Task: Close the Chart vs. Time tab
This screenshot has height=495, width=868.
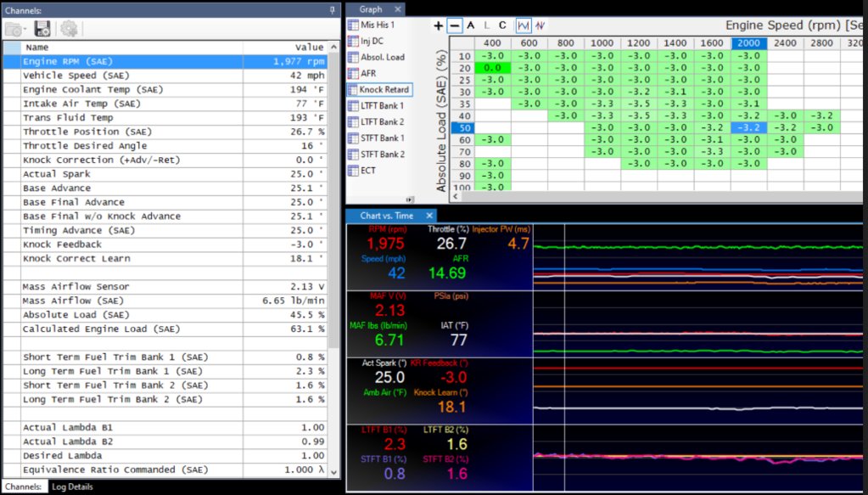Action: (x=429, y=216)
